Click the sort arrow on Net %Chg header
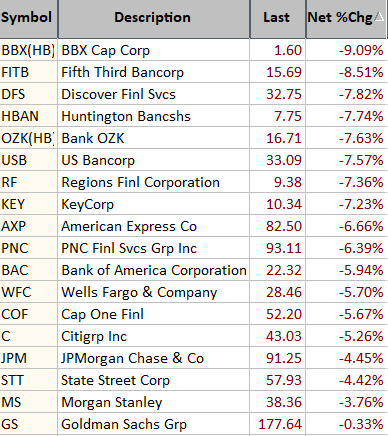This screenshot has height=436, width=388. coord(379,17)
